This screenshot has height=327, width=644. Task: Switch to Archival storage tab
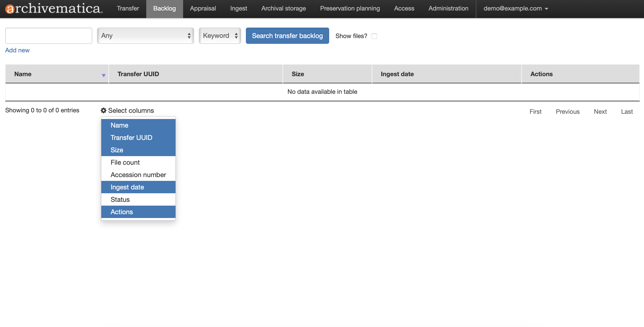click(283, 9)
